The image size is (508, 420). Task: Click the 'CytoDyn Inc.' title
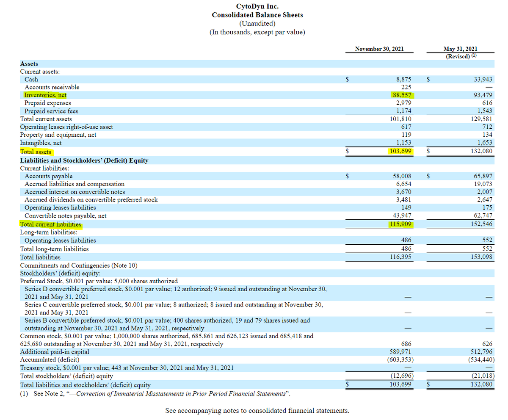(x=257, y=6)
